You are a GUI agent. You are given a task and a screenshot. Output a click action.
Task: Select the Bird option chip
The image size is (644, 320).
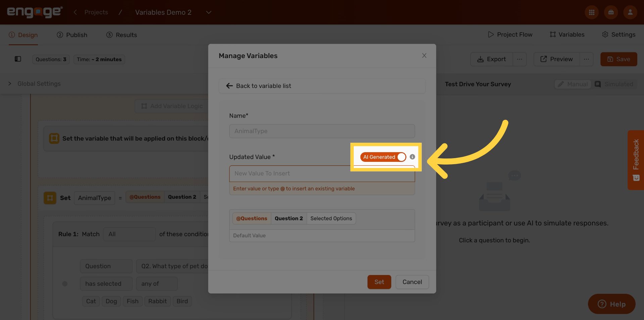[182, 301]
